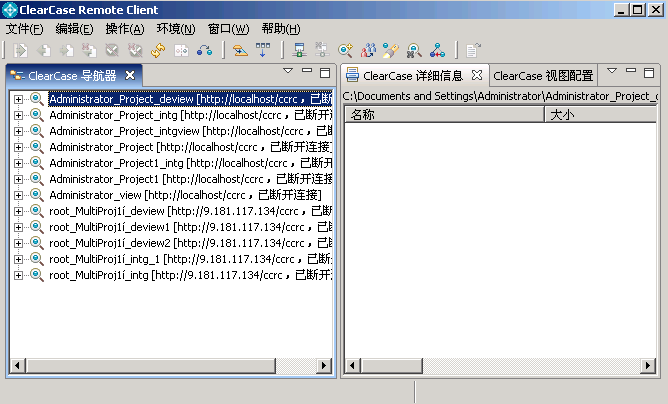Click navigator horizontal scrollbar left arrow

17,365
